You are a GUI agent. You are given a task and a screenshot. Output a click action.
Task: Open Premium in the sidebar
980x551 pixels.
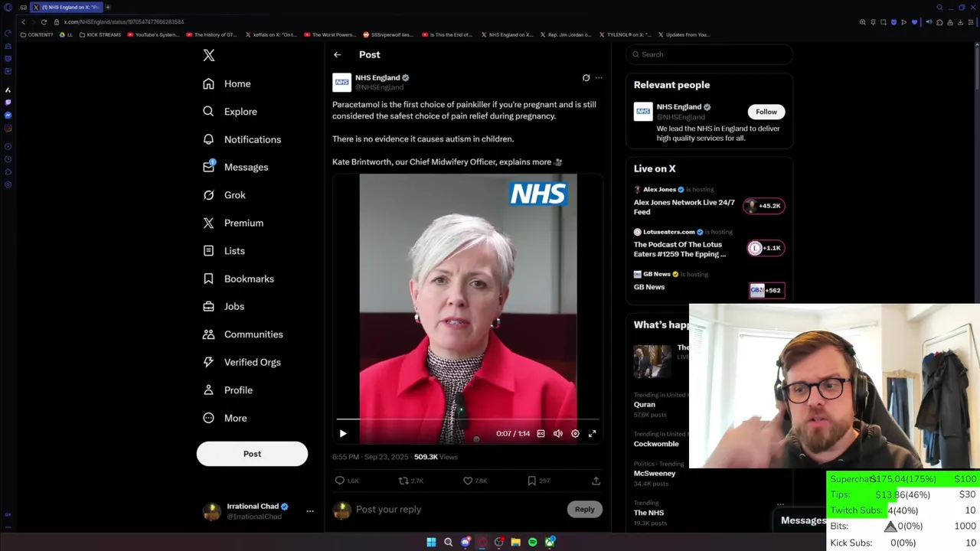pos(233,223)
